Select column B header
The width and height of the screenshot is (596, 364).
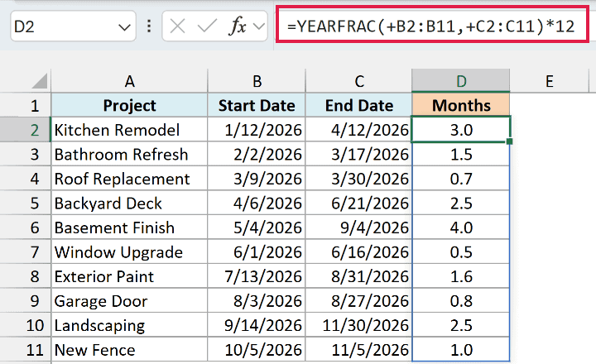pos(257,81)
